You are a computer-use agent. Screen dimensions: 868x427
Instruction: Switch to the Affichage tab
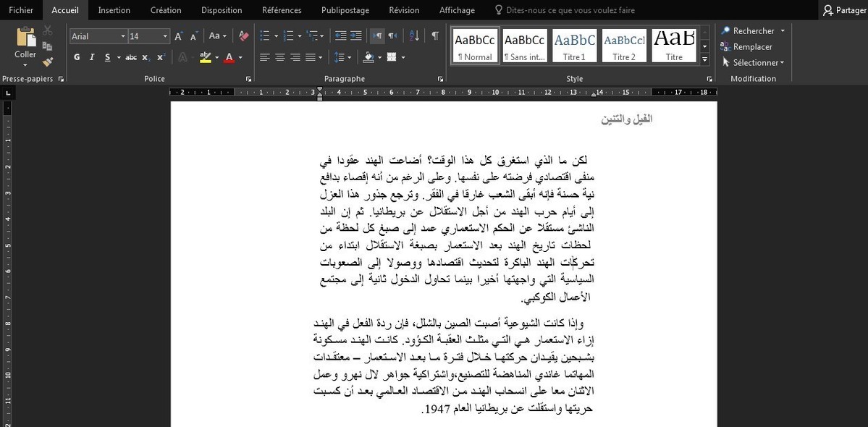[457, 10]
